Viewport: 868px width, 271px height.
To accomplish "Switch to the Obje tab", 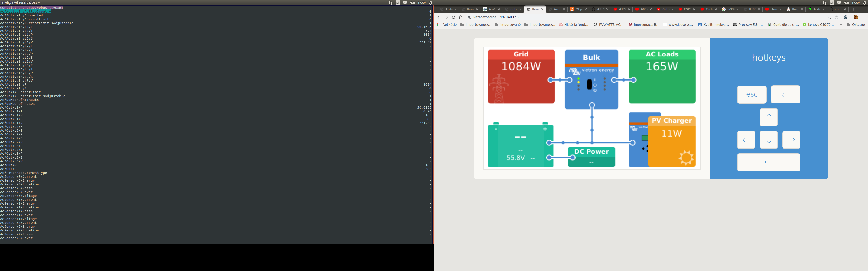I will (x=578, y=9).
